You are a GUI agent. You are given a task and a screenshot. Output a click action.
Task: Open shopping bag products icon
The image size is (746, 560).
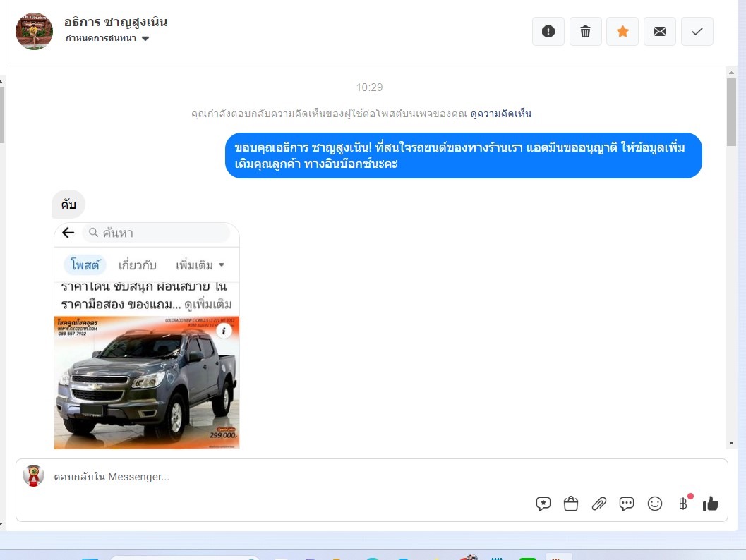(570, 504)
